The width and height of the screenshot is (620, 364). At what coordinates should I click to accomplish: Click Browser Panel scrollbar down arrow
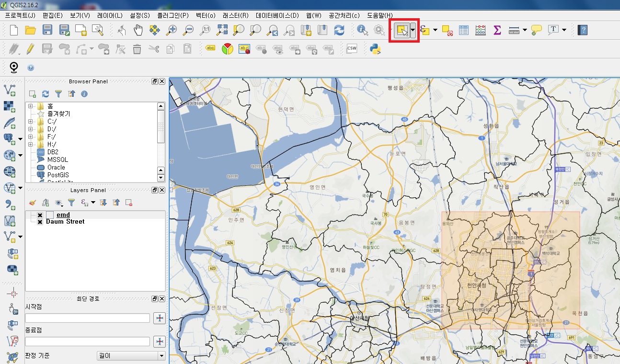coord(161,178)
